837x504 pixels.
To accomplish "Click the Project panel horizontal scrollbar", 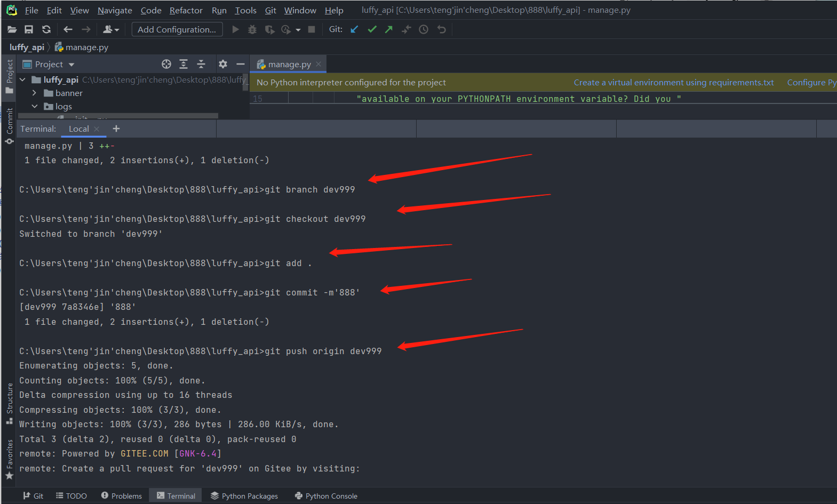I will [118, 115].
